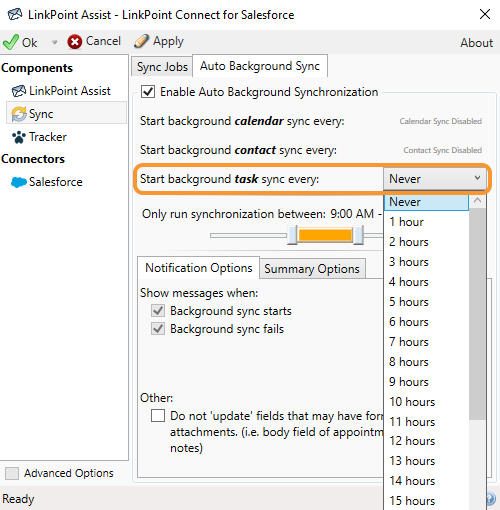Click the dropdown list scroll-up arrow
The width and height of the screenshot is (500, 510).
(x=477, y=201)
